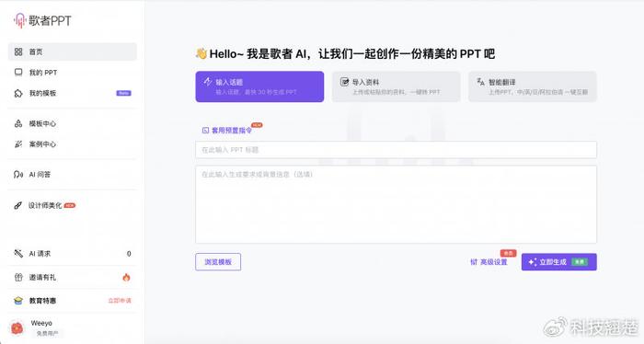Click the PPT 标题 input field
This screenshot has width=644, height=344.
click(396, 150)
